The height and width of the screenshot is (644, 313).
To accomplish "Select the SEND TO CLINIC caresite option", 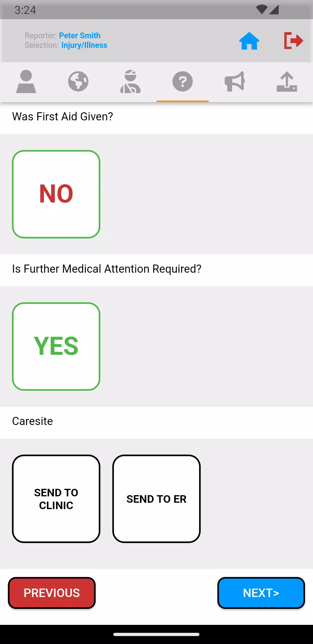I will click(x=56, y=499).
